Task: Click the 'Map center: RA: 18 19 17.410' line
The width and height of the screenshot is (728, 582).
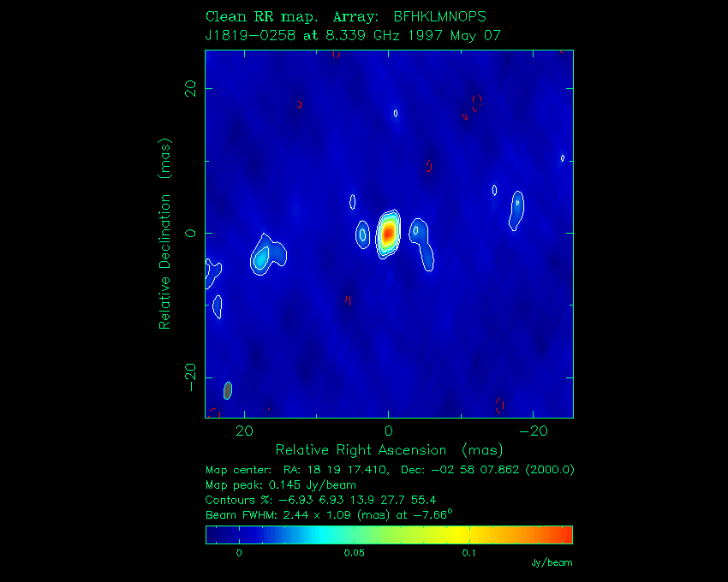Action: point(390,470)
